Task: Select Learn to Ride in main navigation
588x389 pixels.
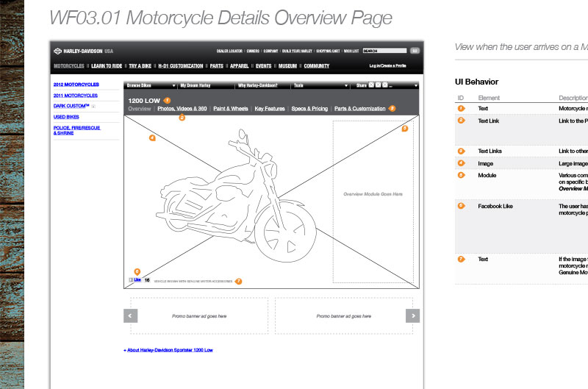Action: coord(107,66)
